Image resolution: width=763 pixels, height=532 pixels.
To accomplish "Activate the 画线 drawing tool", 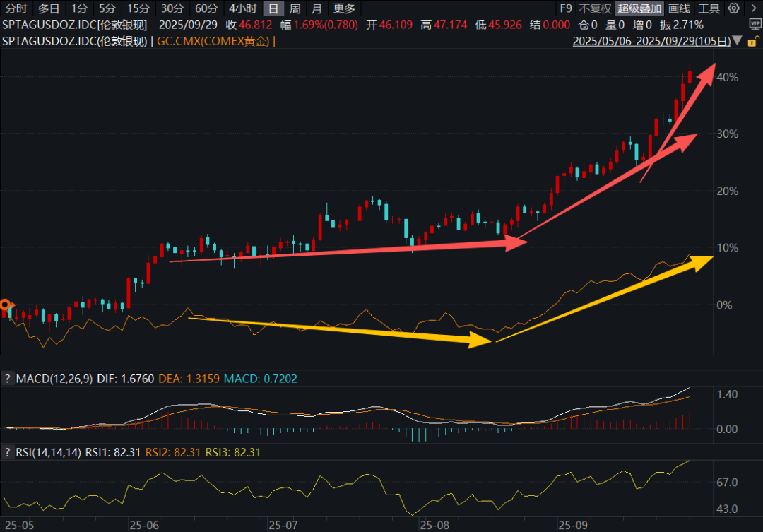I will click(x=678, y=8).
